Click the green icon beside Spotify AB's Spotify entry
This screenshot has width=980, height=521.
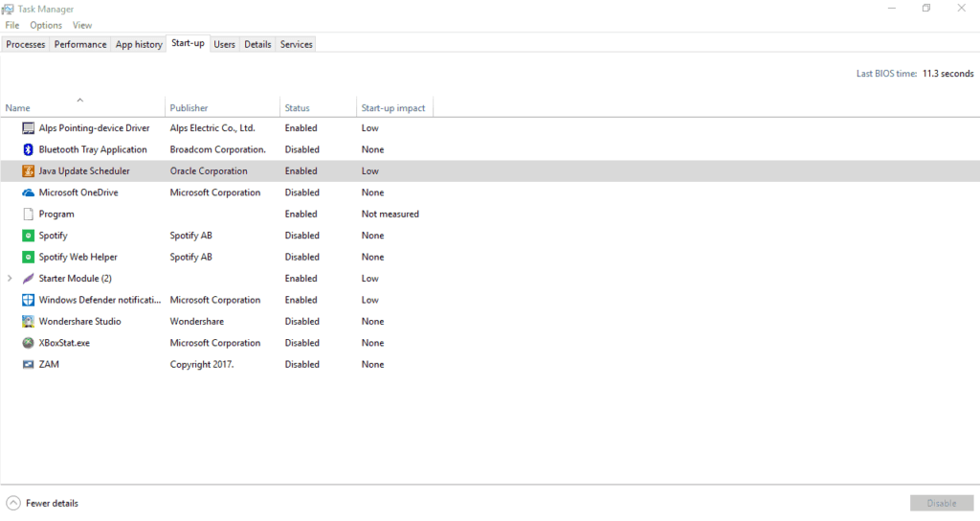coord(28,236)
